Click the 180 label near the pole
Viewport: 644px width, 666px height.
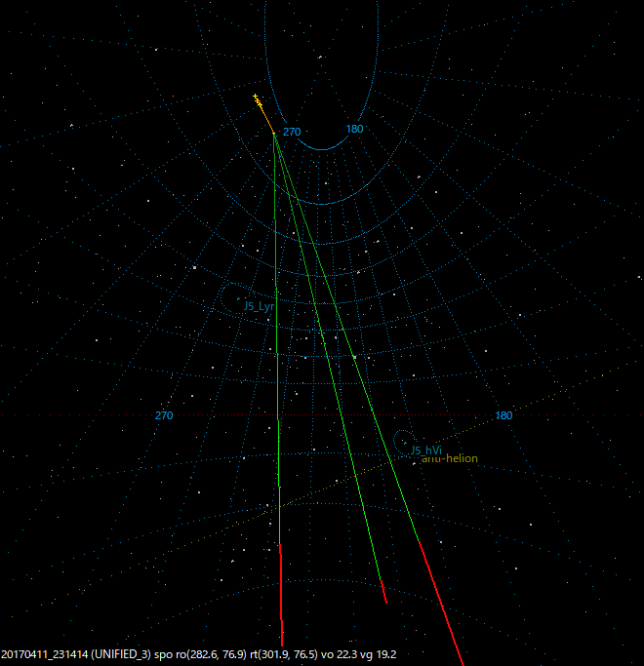[354, 129]
